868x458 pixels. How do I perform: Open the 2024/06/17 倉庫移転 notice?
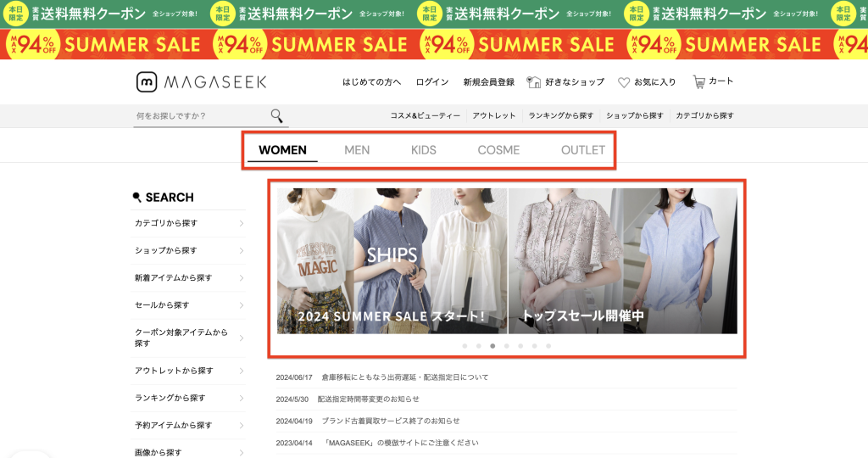click(x=382, y=377)
